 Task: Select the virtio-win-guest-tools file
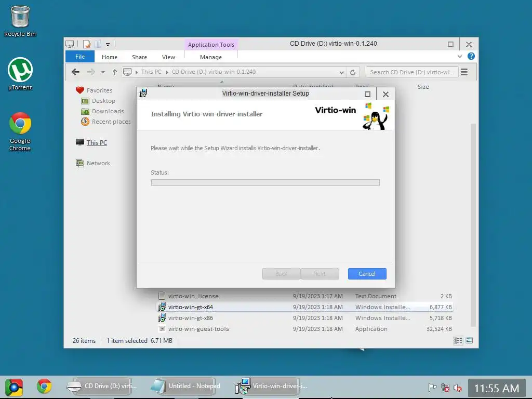(x=304, y=329)
